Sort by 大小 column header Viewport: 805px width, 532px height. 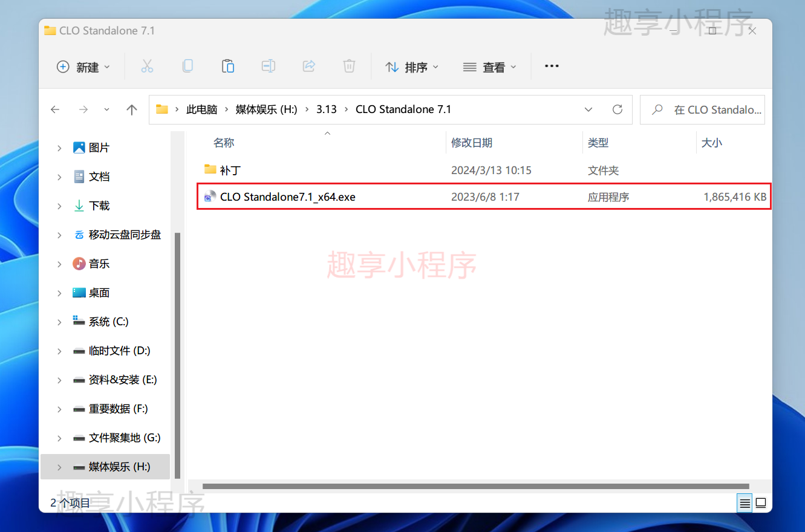(x=711, y=143)
